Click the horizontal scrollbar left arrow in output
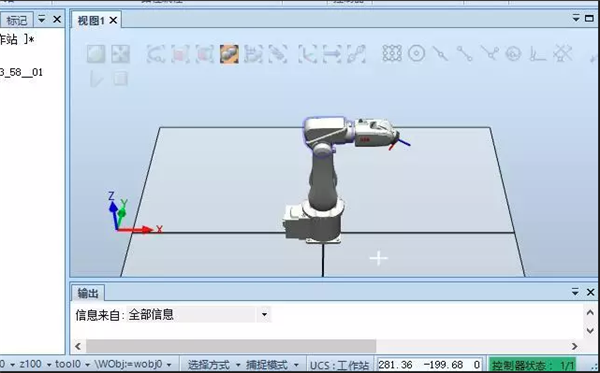Image resolution: width=600 pixels, height=373 pixels. point(78,346)
